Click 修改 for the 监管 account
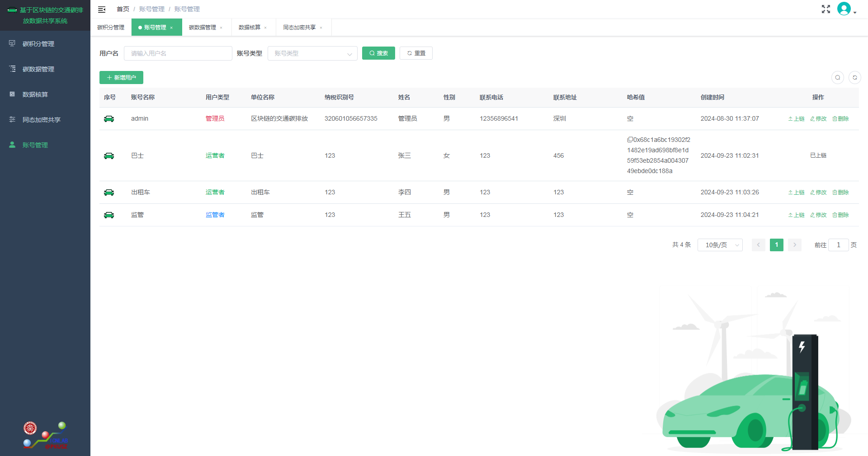This screenshot has height=456, width=868. [x=818, y=215]
